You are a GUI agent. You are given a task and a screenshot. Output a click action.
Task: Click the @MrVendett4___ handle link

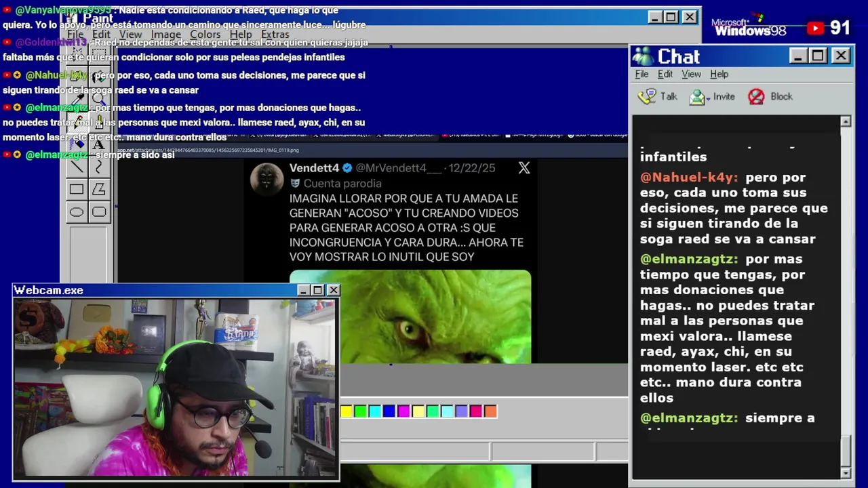tap(399, 168)
